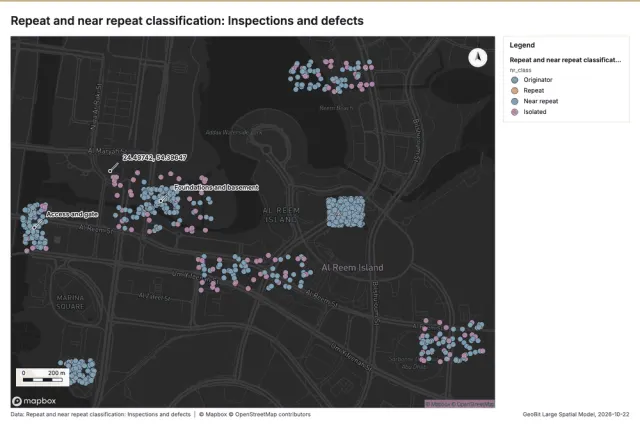Click the Mapbox logo on map
The width and height of the screenshot is (640, 427).
pos(34,401)
